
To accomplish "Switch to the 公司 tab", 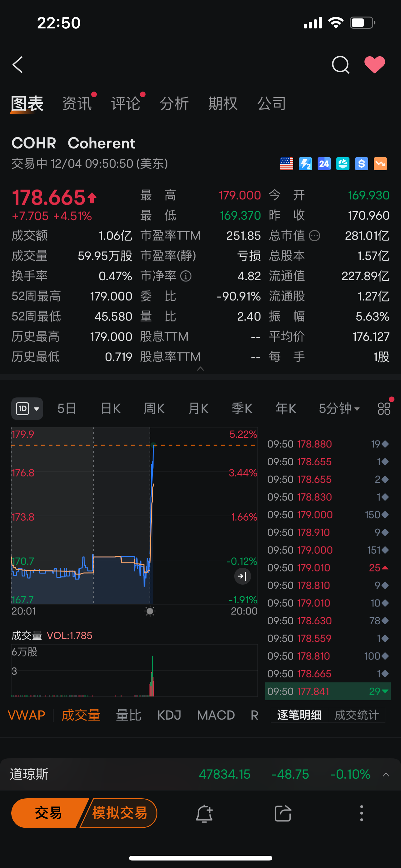I will (x=272, y=103).
